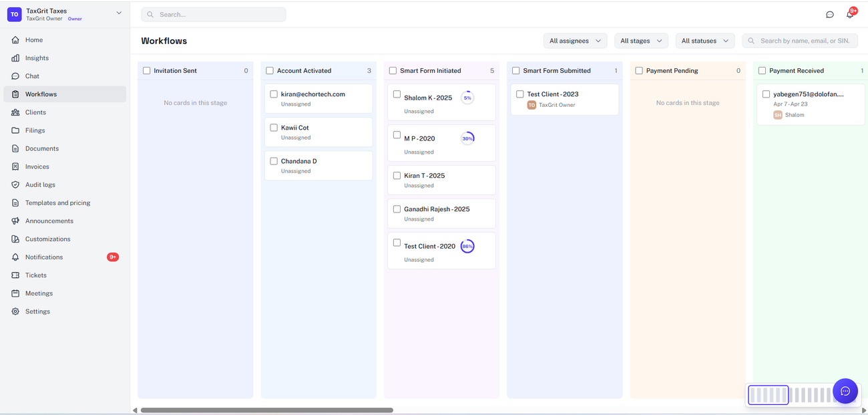The image size is (868, 415).
Task: Click the horizontal scrollbar thumb at bottom
Action: [x=267, y=410]
